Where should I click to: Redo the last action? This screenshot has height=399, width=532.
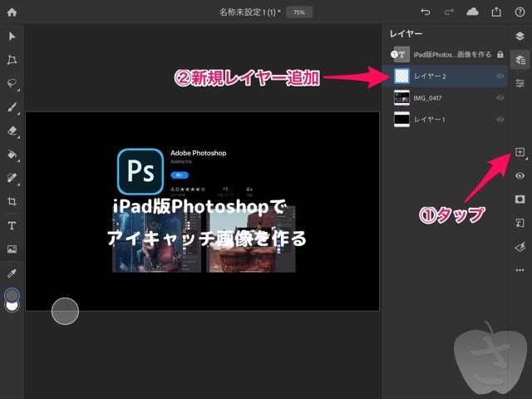[449, 12]
